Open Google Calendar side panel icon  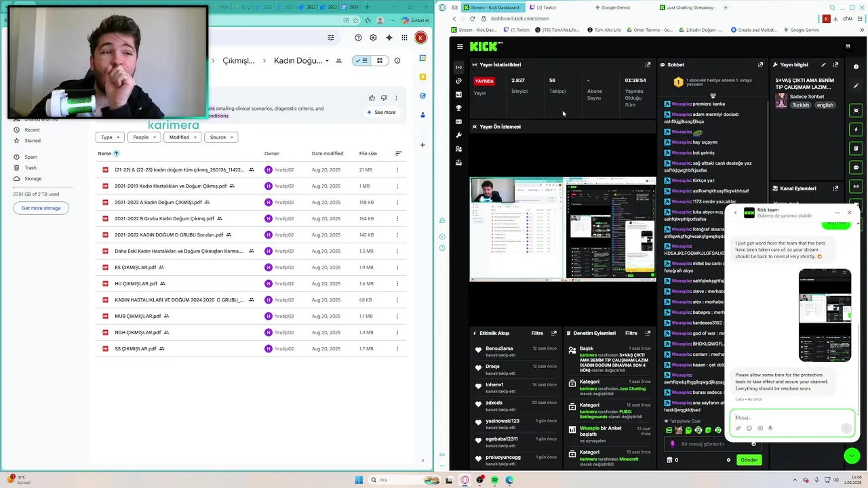422,59
